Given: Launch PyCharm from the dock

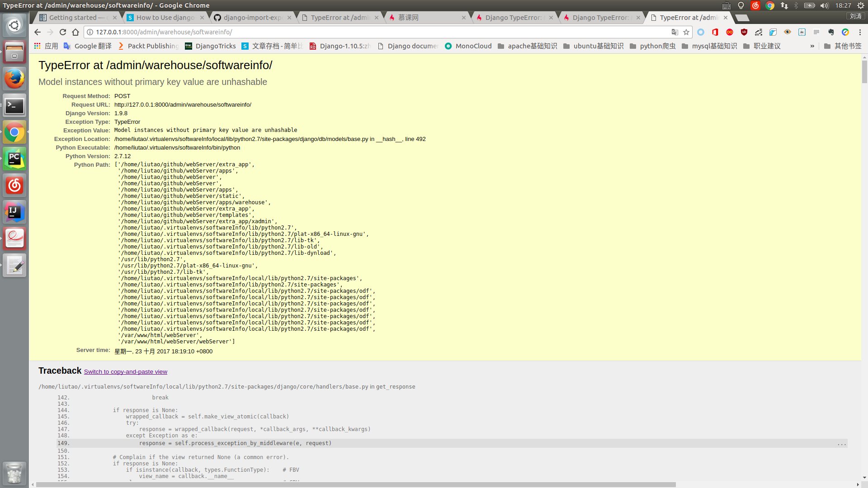Looking at the screenshot, I should point(14,159).
